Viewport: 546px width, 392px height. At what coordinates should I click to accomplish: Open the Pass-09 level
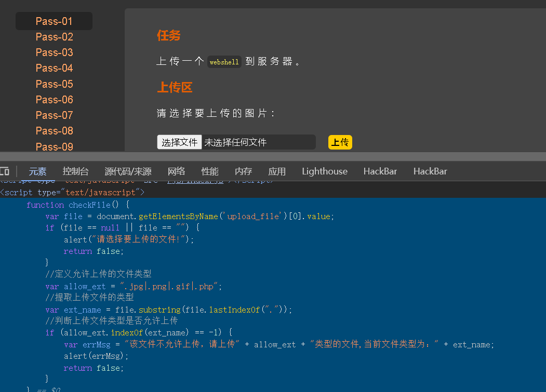(55, 146)
